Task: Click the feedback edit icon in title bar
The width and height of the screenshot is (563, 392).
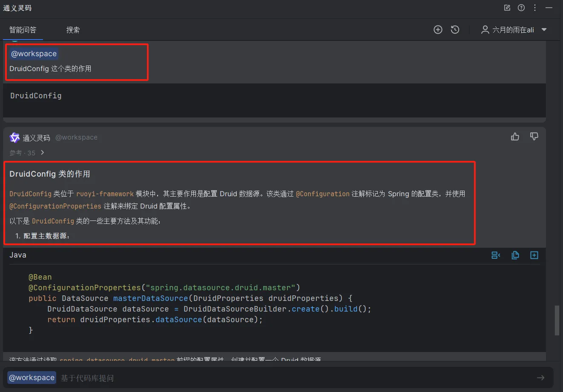Action: pos(507,8)
